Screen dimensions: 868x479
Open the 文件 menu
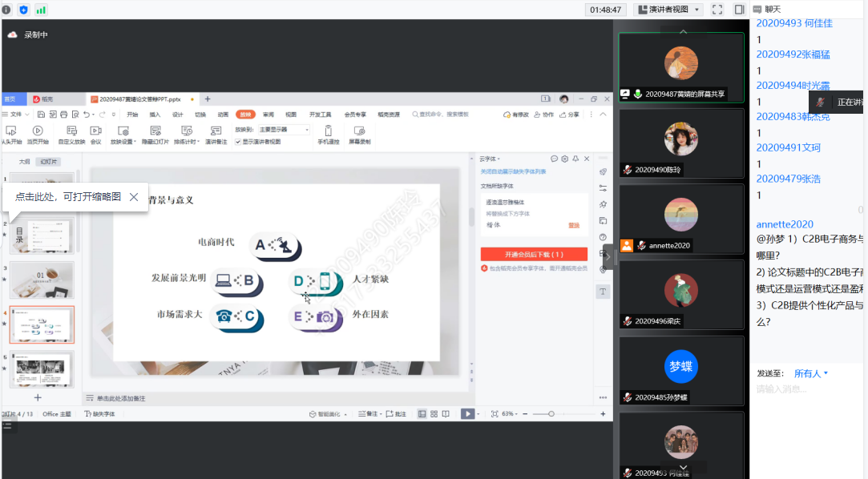coord(15,115)
